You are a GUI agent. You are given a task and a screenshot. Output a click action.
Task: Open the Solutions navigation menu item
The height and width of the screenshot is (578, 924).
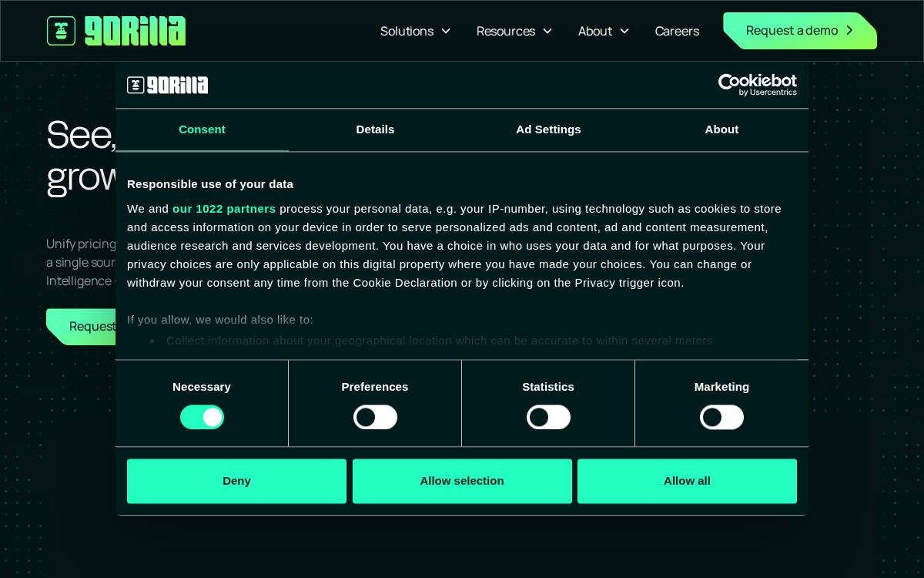click(407, 31)
